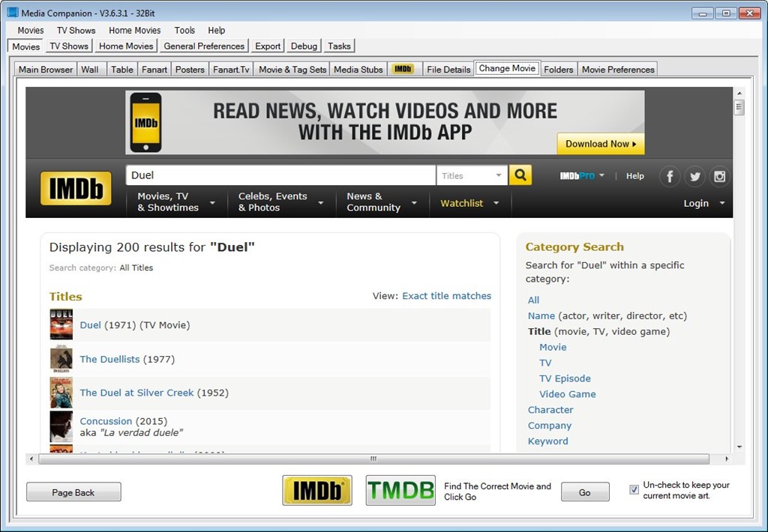The height and width of the screenshot is (532, 768).
Task: Click the IMDb logo in the website header
Action: click(76, 188)
